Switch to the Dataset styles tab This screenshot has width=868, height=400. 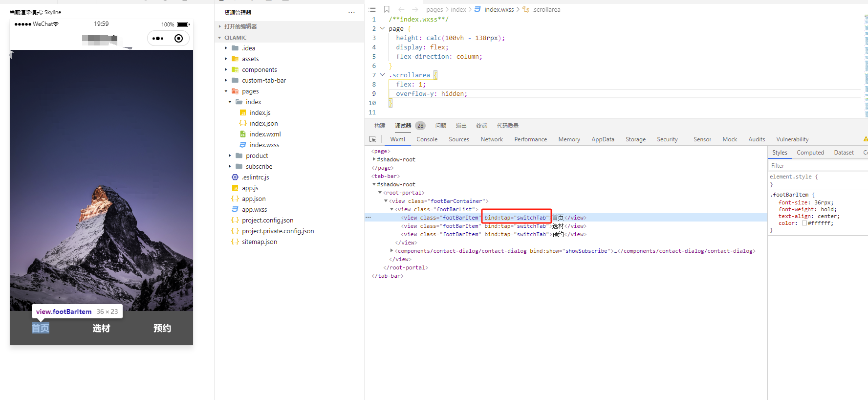(844, 153)
